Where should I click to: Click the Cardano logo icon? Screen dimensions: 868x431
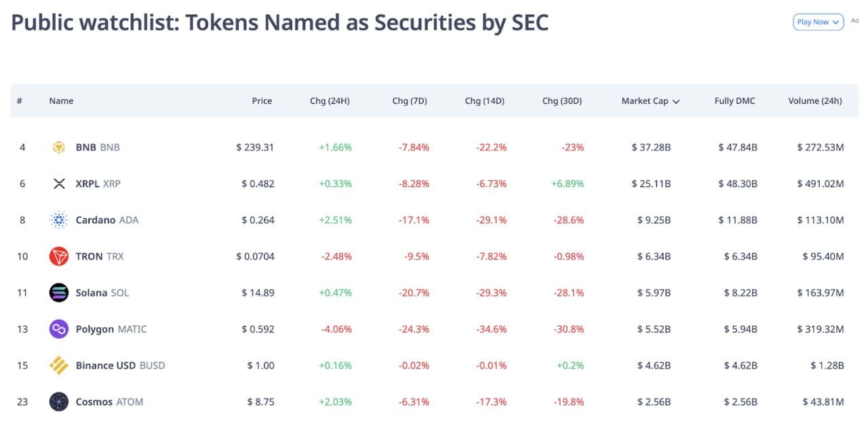pyautogui.click(x=59, y=220)
